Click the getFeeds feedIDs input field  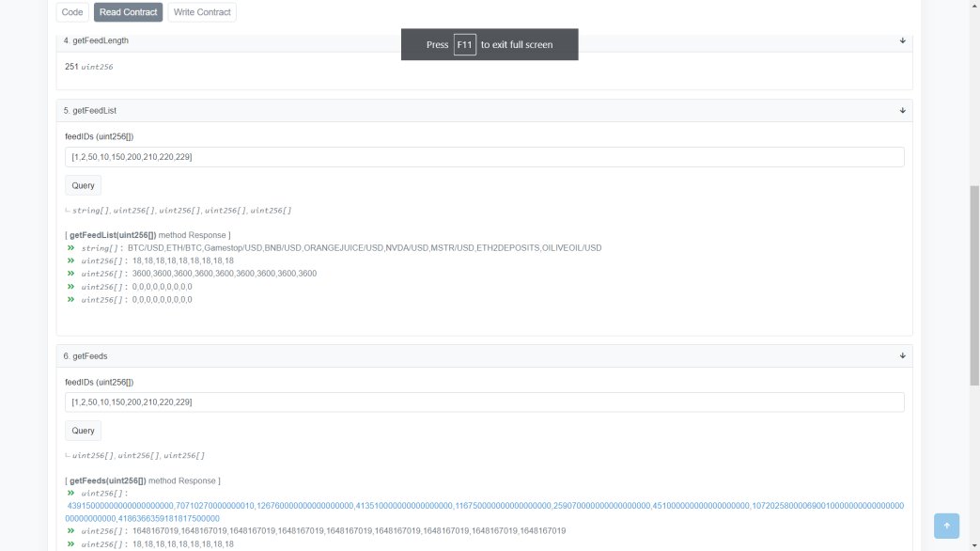(x=485, y=402)
